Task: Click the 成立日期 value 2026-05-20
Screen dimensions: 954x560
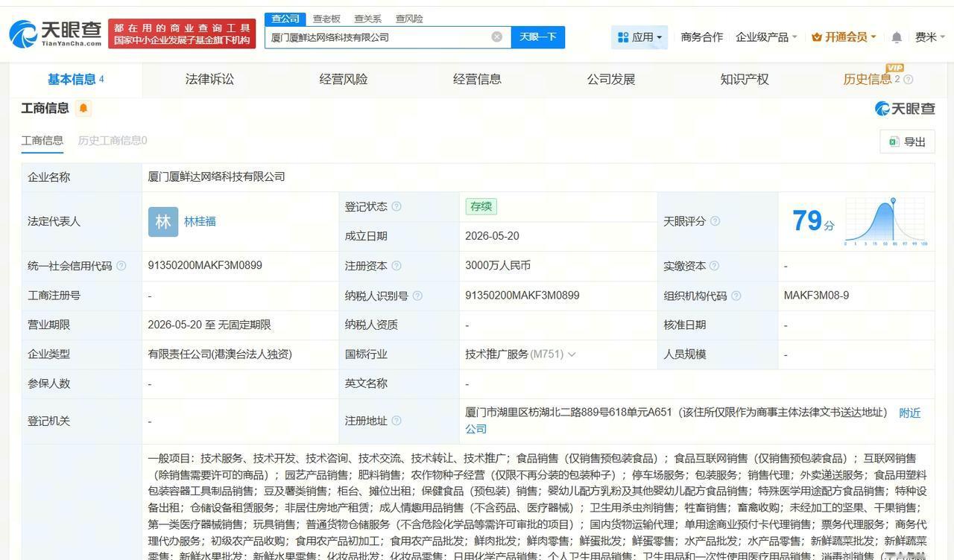Action: (492, 236)
